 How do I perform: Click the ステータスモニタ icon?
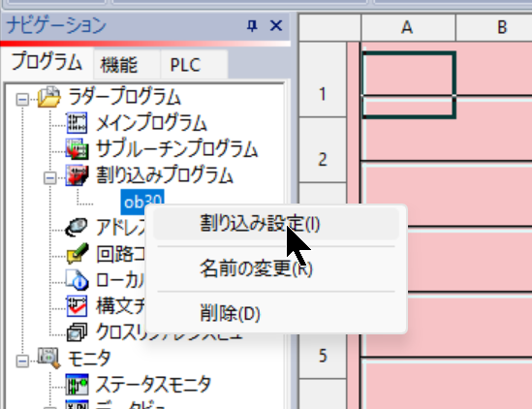click(x=77, y=385)
